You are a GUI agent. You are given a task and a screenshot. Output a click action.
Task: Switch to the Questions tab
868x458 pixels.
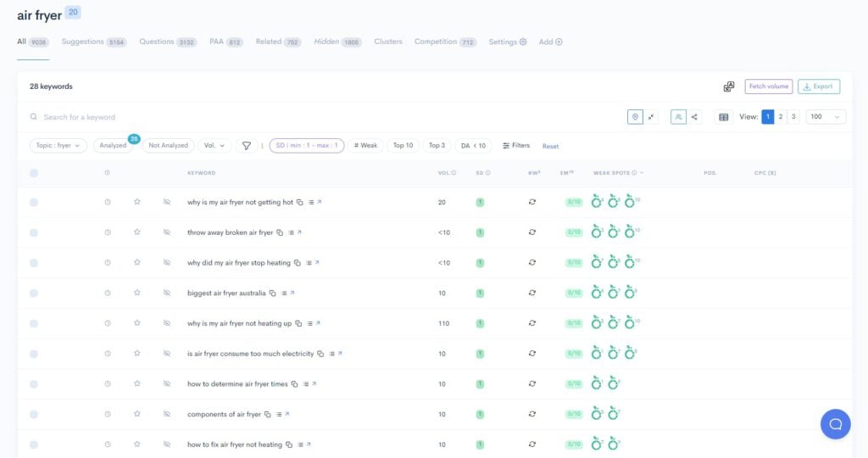pyautogui.click(x=156, y=42)
